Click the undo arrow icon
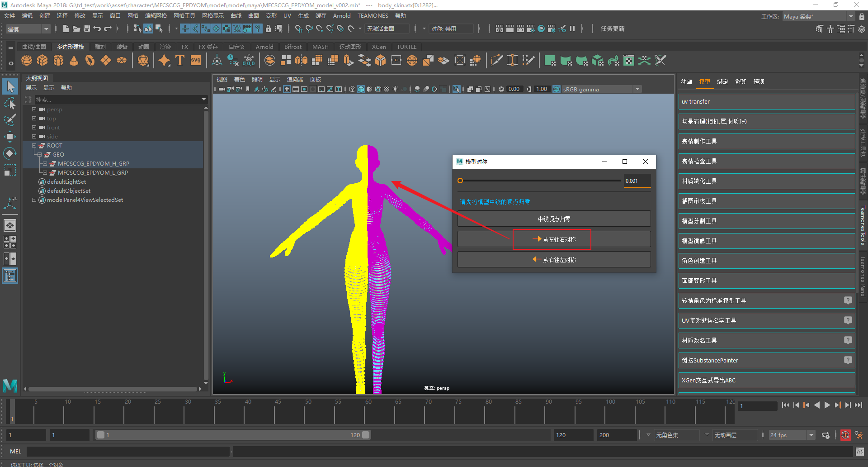The height and width of the screenshot is (467, 868). pos(97,29)
